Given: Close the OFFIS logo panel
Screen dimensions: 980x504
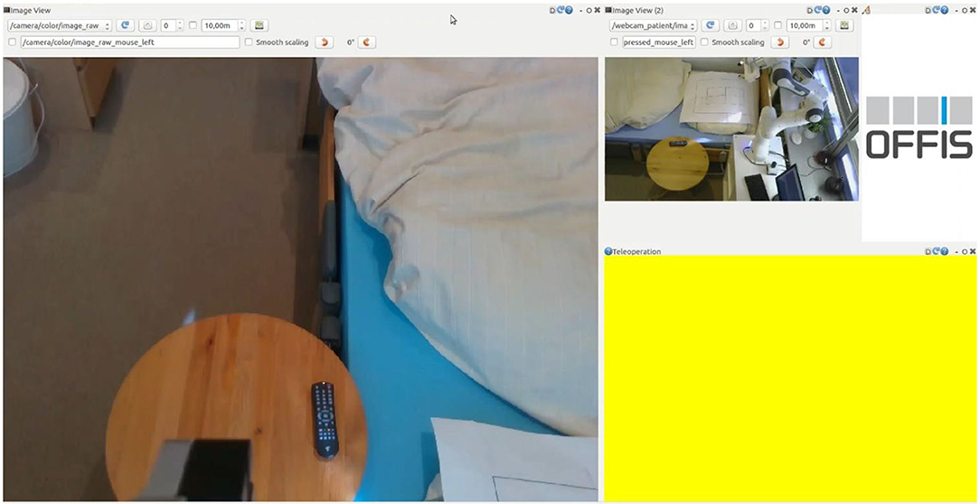Looking at the screenshot, I should click(972, 10).
